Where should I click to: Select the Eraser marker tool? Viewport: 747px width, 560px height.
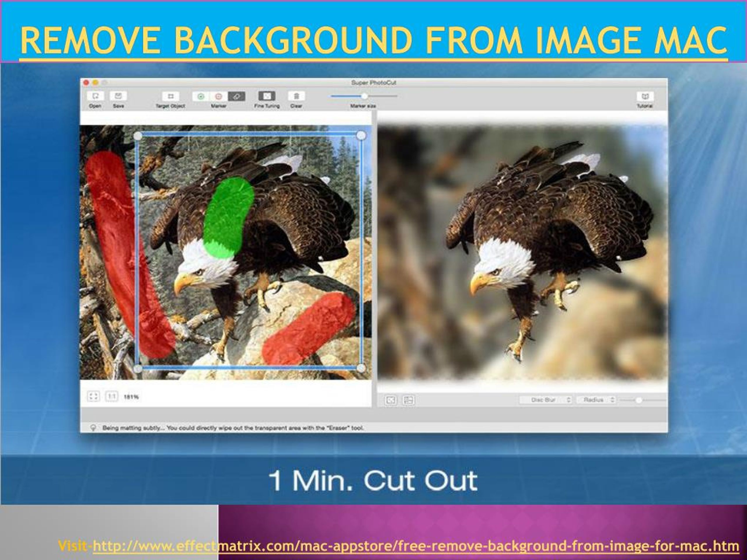click(x=236, y=96)
